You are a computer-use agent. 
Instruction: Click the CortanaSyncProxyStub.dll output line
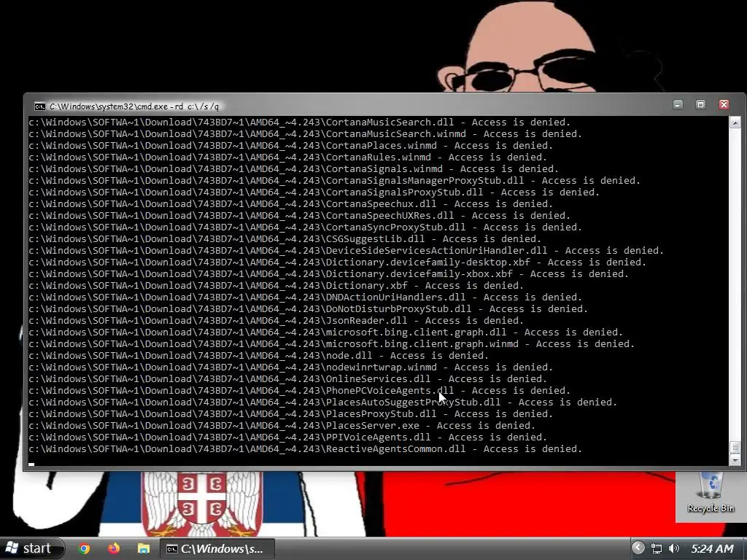(306, 227)
